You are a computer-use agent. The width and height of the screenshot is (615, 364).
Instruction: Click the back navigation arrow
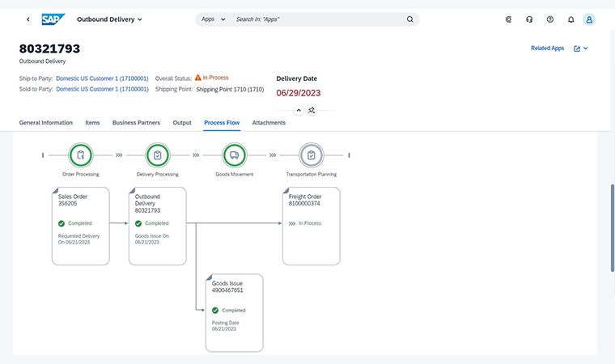point(28,19)
